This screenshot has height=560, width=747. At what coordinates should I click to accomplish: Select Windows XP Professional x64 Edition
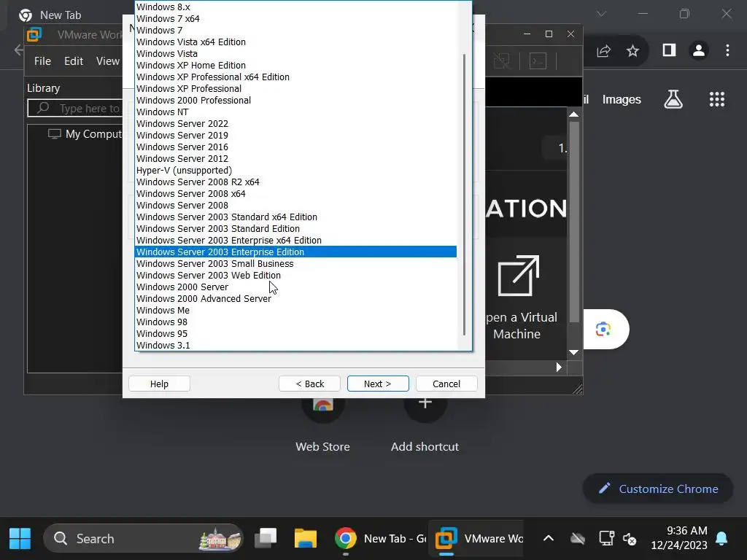click(296, 77)
